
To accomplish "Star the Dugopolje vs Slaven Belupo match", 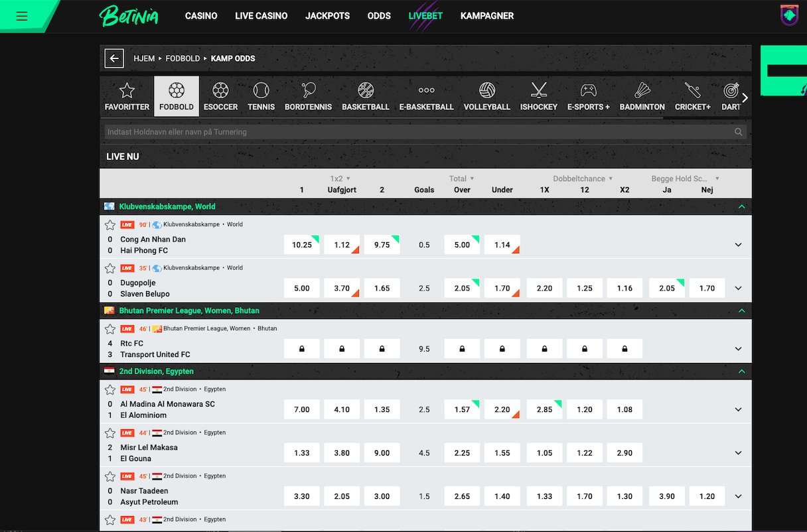I will click(x=110, y=269).
